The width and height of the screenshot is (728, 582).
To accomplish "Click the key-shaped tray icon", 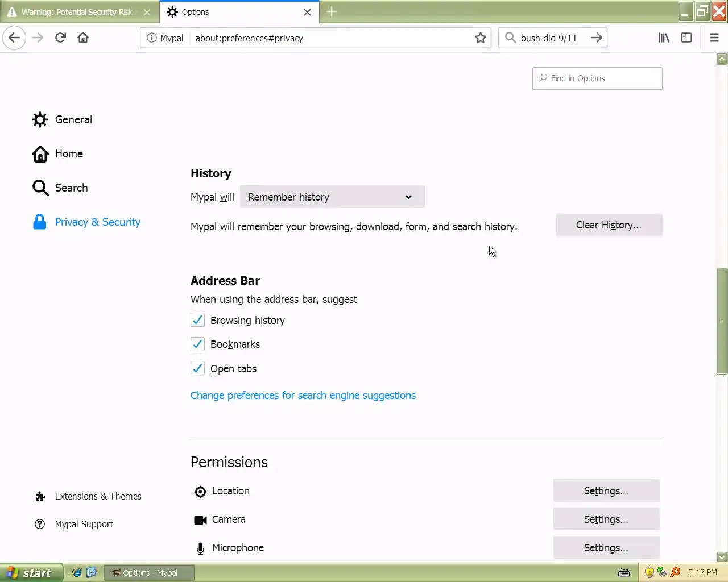I will coord(675,572).
